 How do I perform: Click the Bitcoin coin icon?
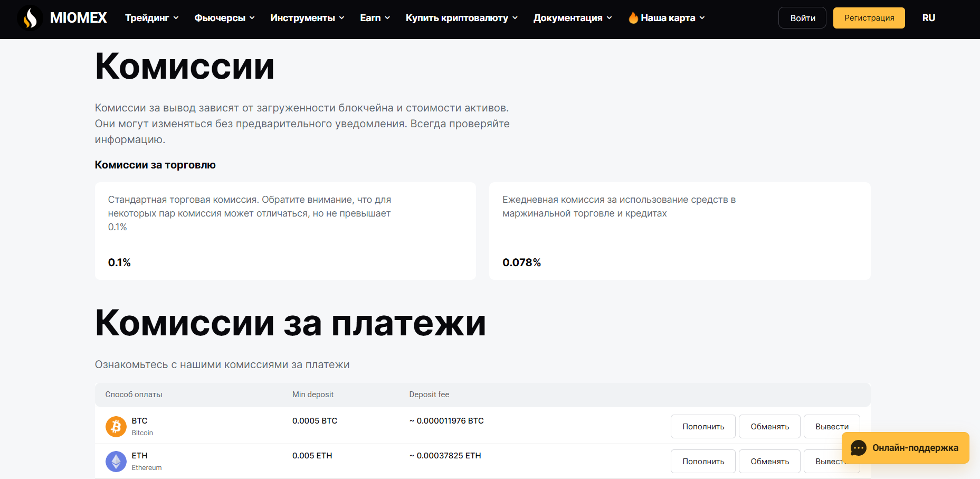click(x=116, y=426)
